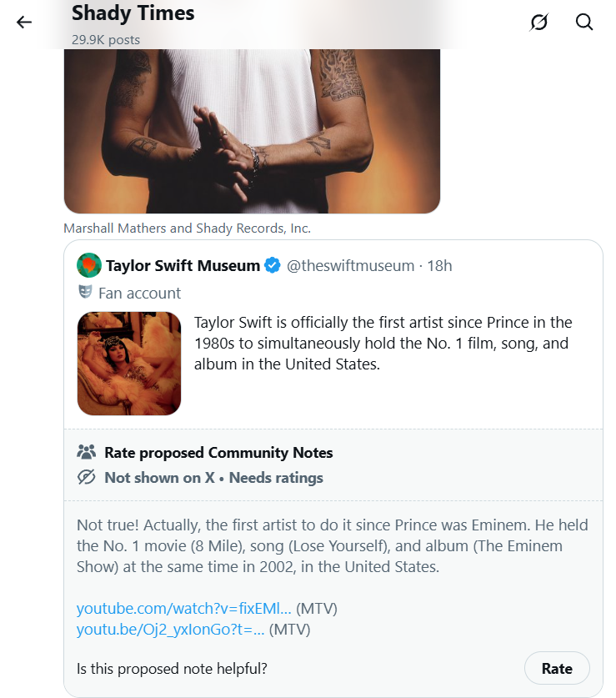Image resolution: width=616 pixels, height=698 pixels.
Task: Click the 18h post timestamp
Action: coord(440,266)
